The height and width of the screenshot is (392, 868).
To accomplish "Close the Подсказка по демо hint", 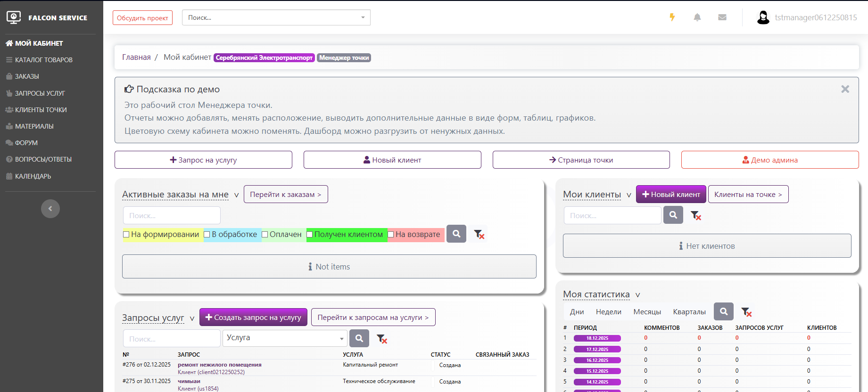I will (845, 89).
